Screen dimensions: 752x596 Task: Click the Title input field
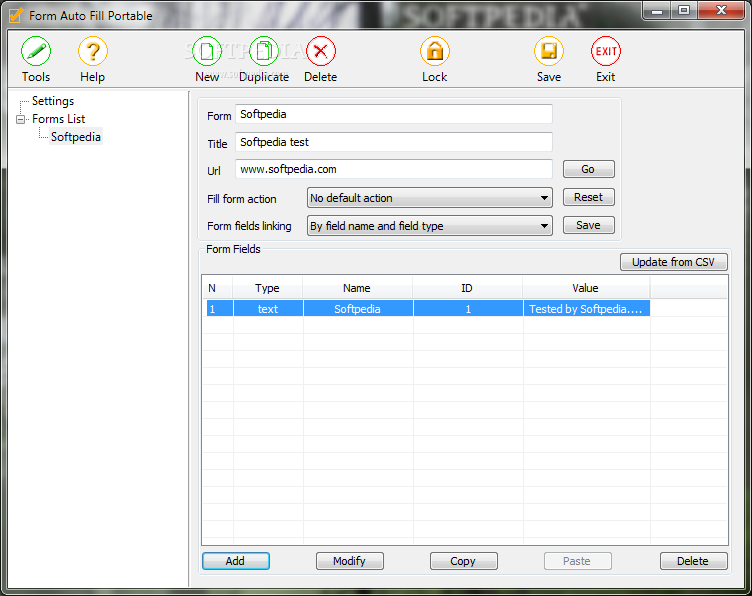pos(394,142)
